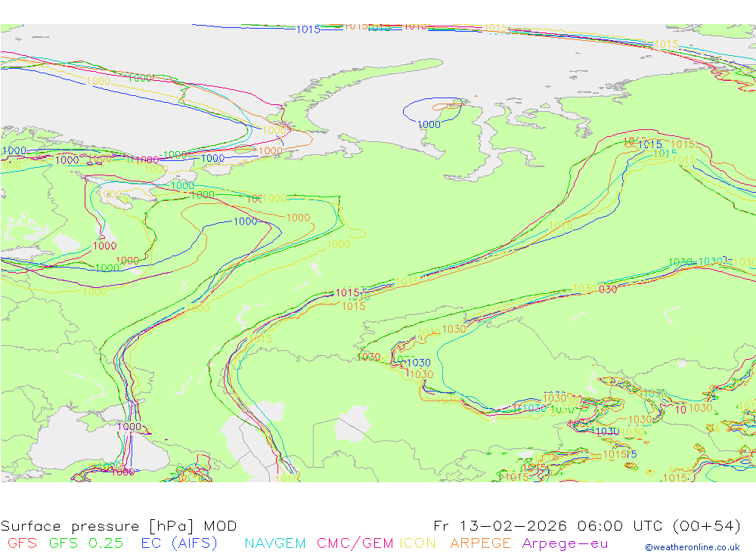Screen dimensions: 756x554
Task: Click the Arpege-eu legend label
Action: pyautogui.click(x=565, y=544)
